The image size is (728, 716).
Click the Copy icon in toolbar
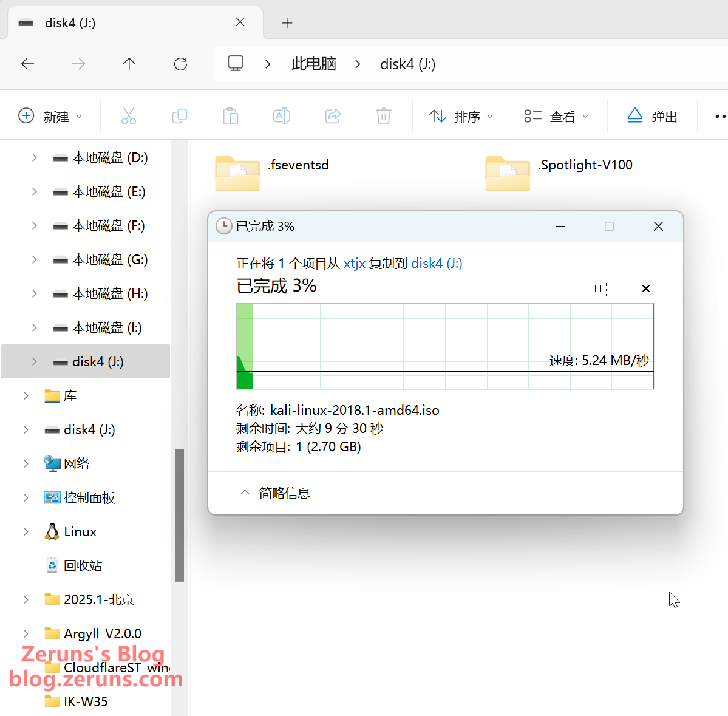point(180,116)
